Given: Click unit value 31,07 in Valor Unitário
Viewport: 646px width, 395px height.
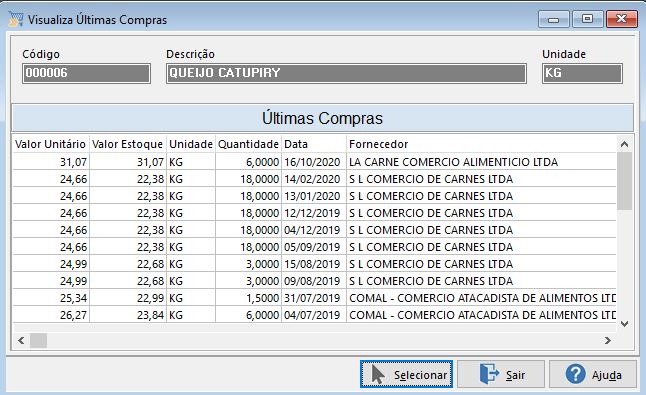Looking at the screenshot, I should click(73, 162).
